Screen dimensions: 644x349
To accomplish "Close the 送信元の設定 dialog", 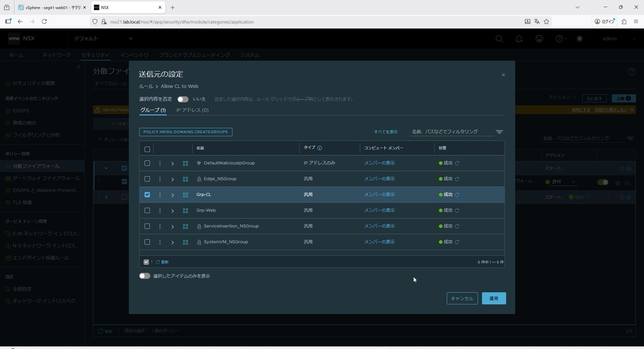I will click(503, 75).
